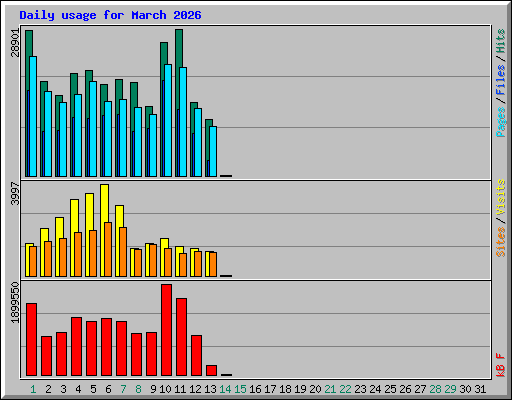Select day 2 on the x-axis
Screen dimensions: 512x400
(x=48, y=389)
